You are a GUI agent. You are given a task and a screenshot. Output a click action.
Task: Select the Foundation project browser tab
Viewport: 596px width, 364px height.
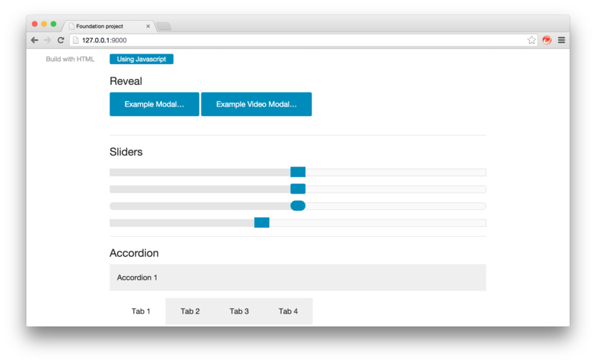pyautogui.click(x=108, y=26)
